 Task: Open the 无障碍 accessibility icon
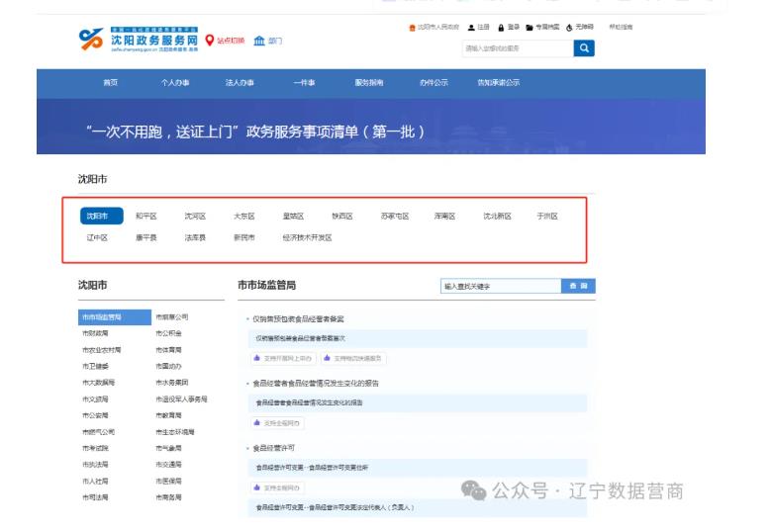[x=570, y=27]
